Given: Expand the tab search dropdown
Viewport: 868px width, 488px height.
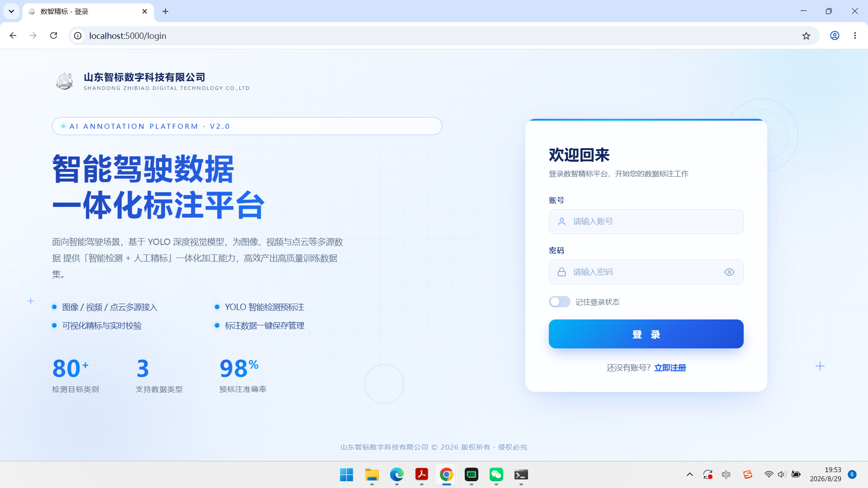Looking at the screenshot, I should 11,11.
